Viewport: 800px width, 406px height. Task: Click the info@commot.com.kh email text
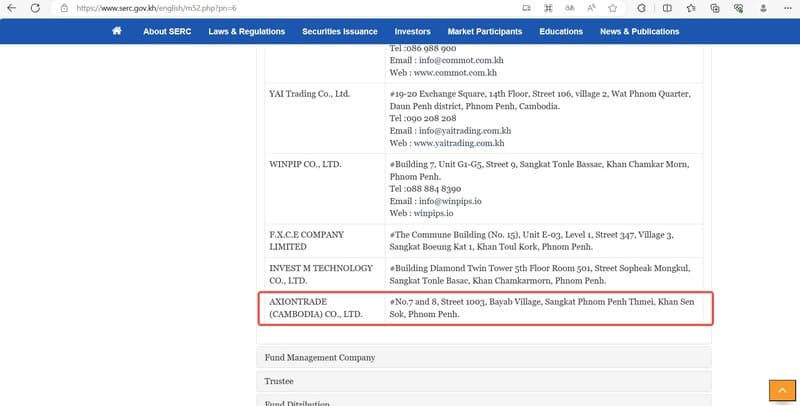[x=461, y=60]
